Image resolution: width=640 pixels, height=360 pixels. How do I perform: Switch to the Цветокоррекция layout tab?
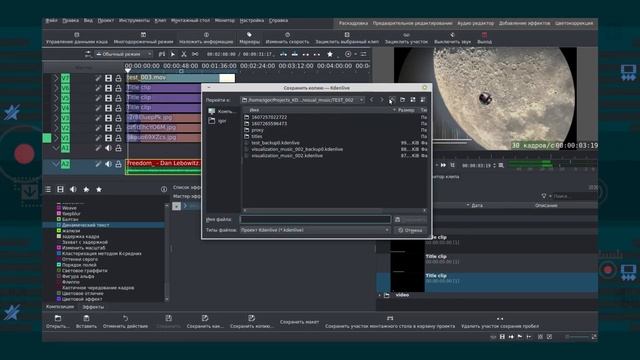(x=574, y=23)
